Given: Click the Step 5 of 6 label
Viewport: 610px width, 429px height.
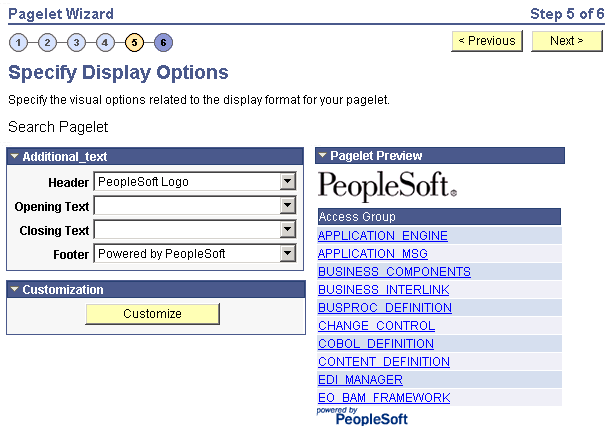Looking at the screenshot, I should 567,14.
